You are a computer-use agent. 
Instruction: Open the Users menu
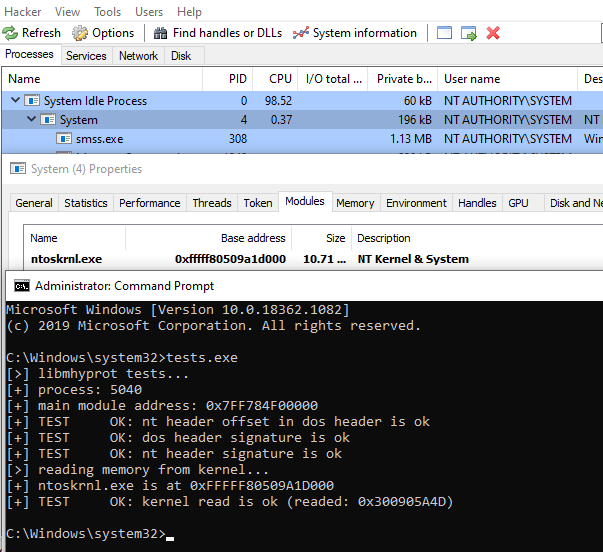(x=149, y=12)
